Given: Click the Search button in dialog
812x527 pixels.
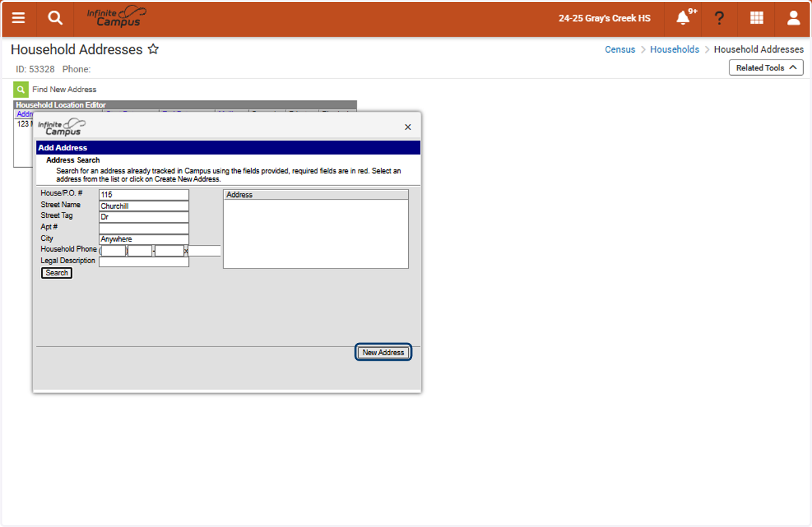Looking at the screenshot, I should (x=57, y=273).
